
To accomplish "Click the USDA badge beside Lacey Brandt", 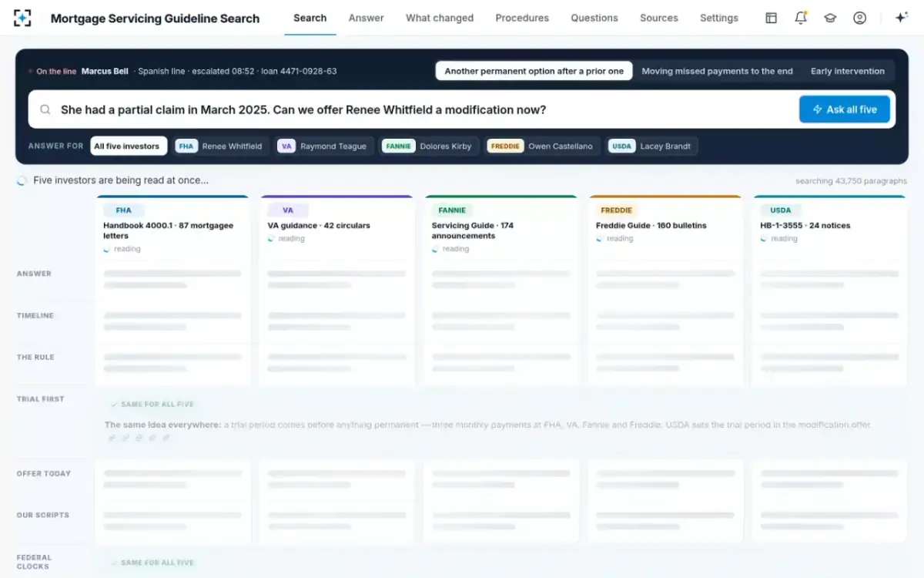I will tap(621, 146).
